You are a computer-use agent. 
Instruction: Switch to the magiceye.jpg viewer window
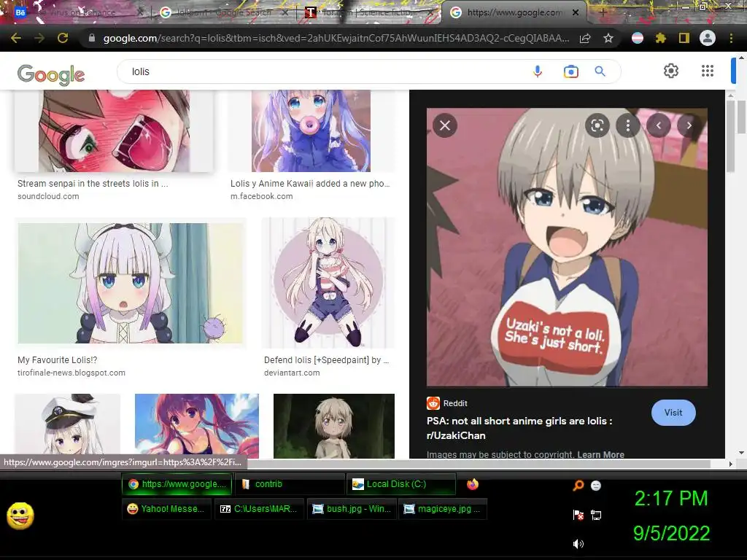(x=443, y=509)
